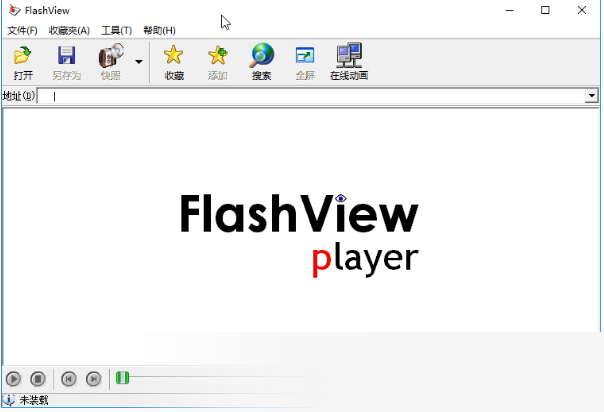The image size is (604, 412).
Task: Click the 添加 (Add favorite) star icon
Action: click(x=218, y=55)
